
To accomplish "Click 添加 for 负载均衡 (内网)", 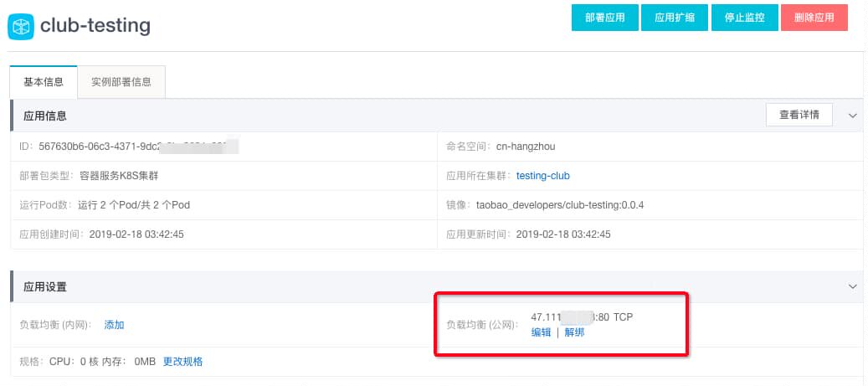I will (114, 325).
